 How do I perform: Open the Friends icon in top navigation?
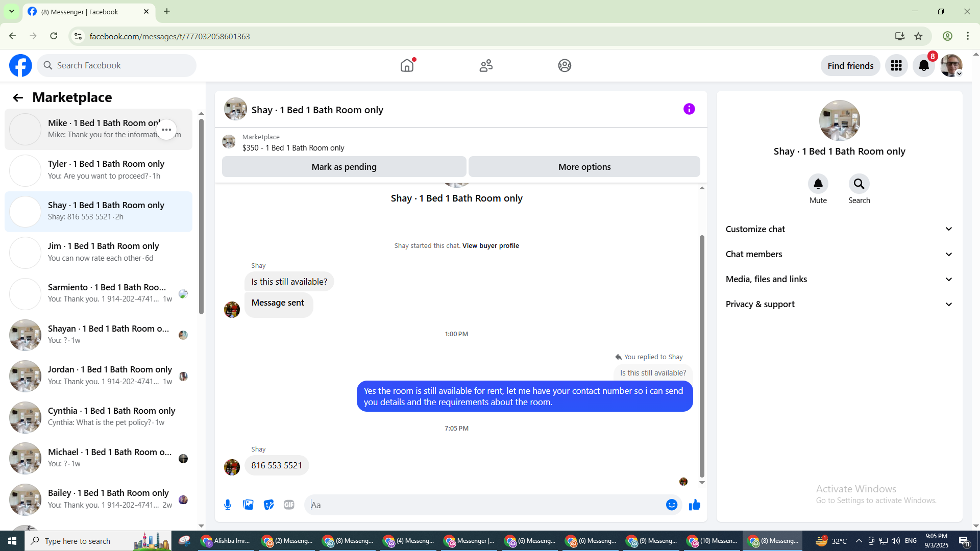pyautogui.click(x=486, y=65)
